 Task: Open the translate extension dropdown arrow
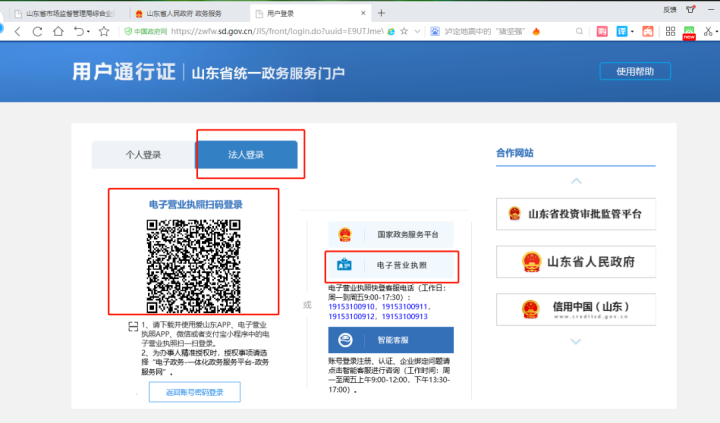pos(632,32)
